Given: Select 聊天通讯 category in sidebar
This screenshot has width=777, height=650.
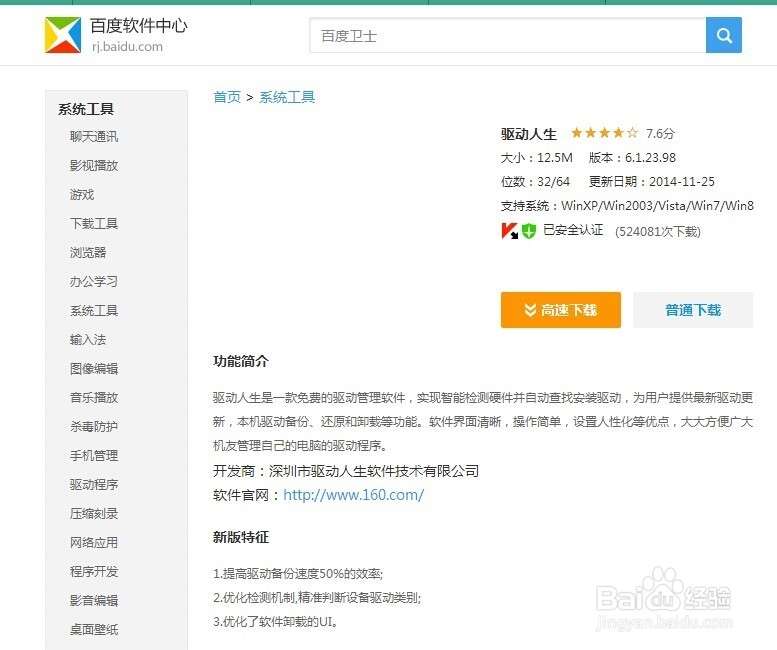Looking at the screenshot, I should pyautogui.click(x=94, y=136).
